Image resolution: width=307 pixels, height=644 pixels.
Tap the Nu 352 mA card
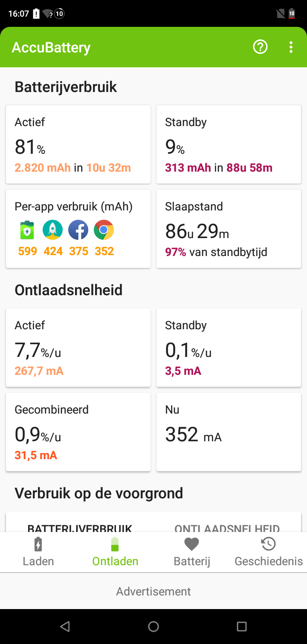pos(229,432)
